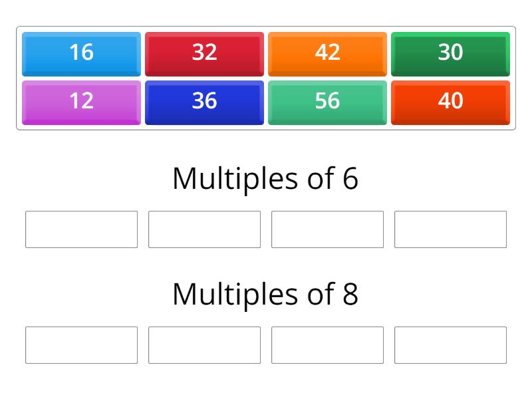Click first empty slot under Multiples of 8

click(81, 345)
